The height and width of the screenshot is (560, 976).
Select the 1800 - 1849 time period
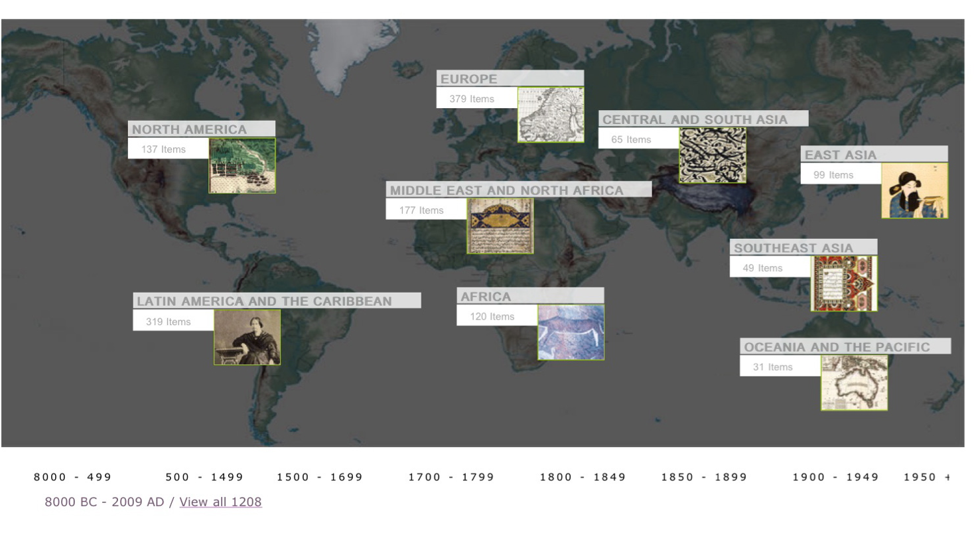(583, 476)
